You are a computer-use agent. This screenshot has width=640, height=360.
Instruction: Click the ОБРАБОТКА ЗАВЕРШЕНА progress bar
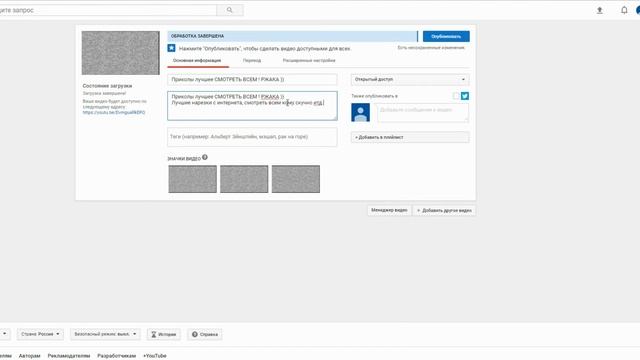tap(293, 36)
